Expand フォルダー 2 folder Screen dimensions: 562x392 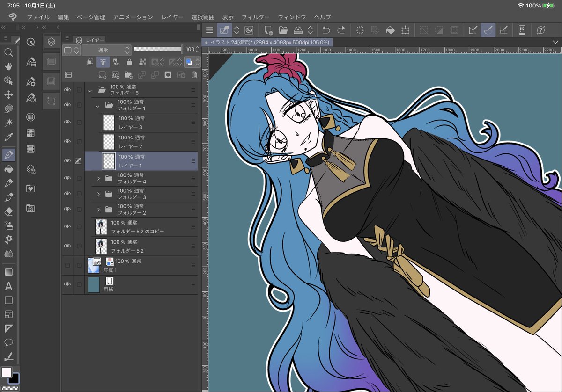(x=98, y=209)
